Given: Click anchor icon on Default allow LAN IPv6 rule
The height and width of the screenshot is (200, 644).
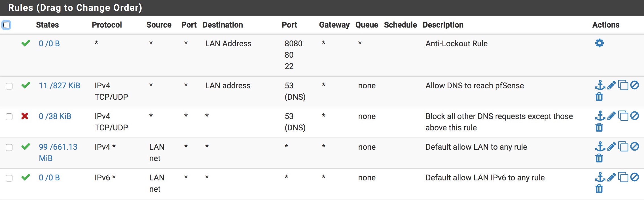Looking at the screenshot, I should tap(600, 177).
